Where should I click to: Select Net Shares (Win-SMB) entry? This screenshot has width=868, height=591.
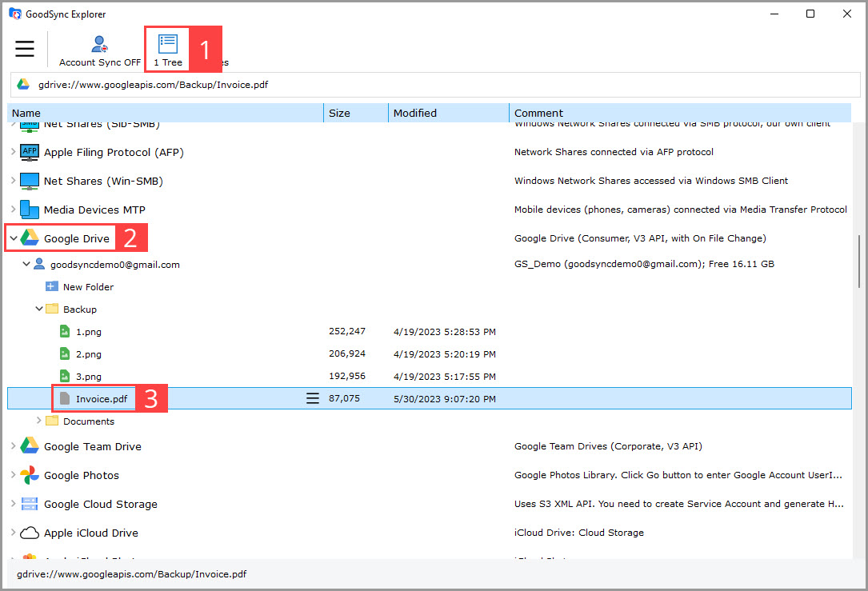click(103, 181)
